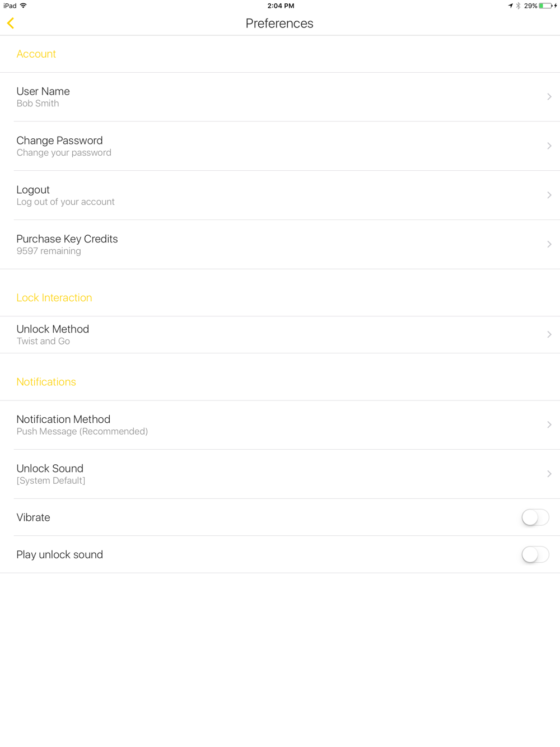
Task: Tap the Wi-Fi icon in status bar
Action: pyautogui.click(x=24, y=6)
